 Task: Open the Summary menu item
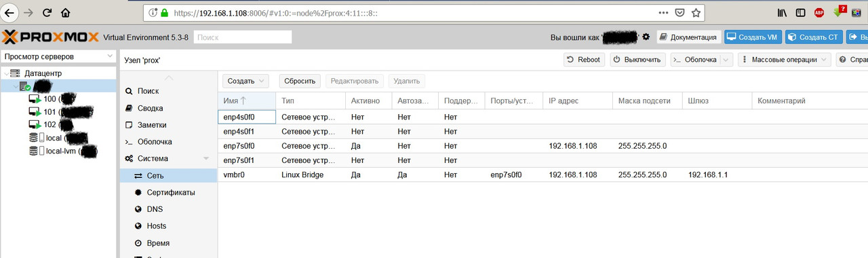coord(150,108)
